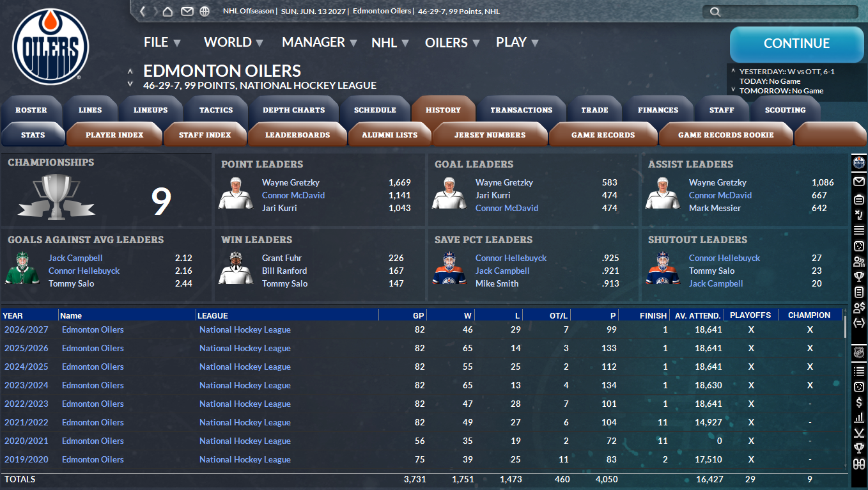Image resolution: width=868 pixels, height=490 pixels.
Task: Expand the NHL dropdown menu
Action: [391, 43]
